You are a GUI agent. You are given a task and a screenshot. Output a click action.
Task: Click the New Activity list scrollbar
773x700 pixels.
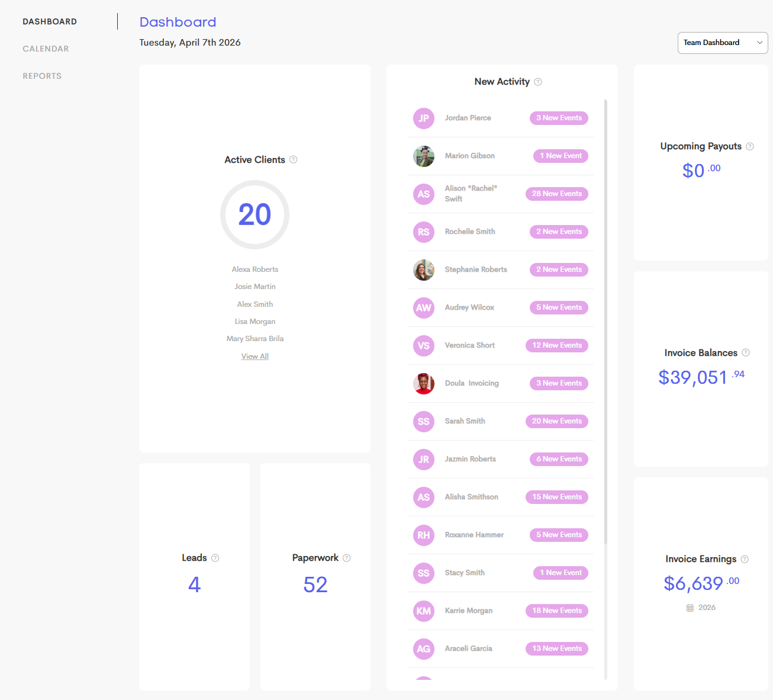coord(605,322)
